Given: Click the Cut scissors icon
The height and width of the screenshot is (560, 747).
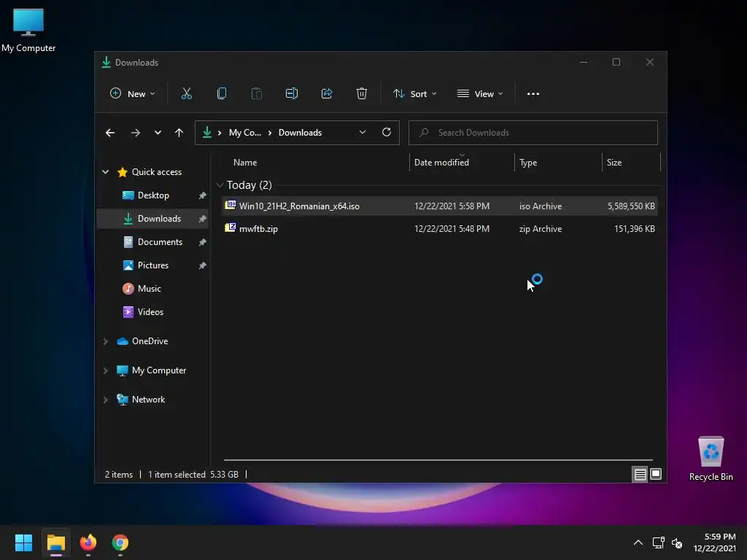Looking at the screenshot, I should 186,94.
